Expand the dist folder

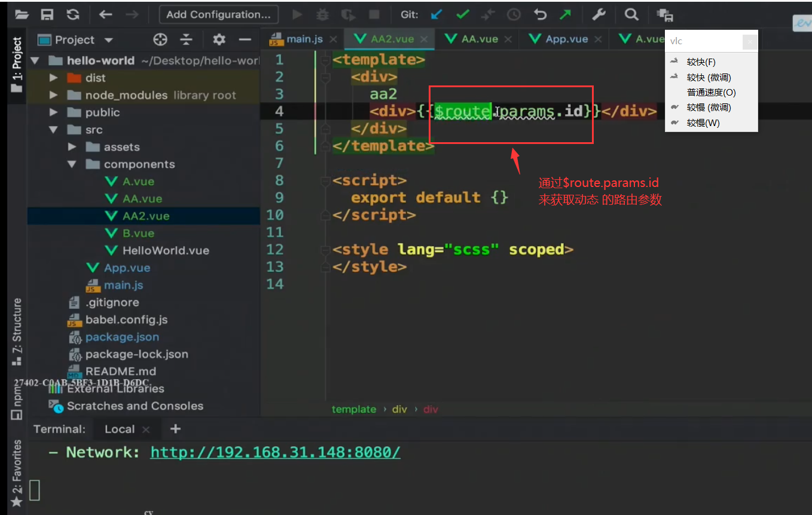click(x=54, y=78)
